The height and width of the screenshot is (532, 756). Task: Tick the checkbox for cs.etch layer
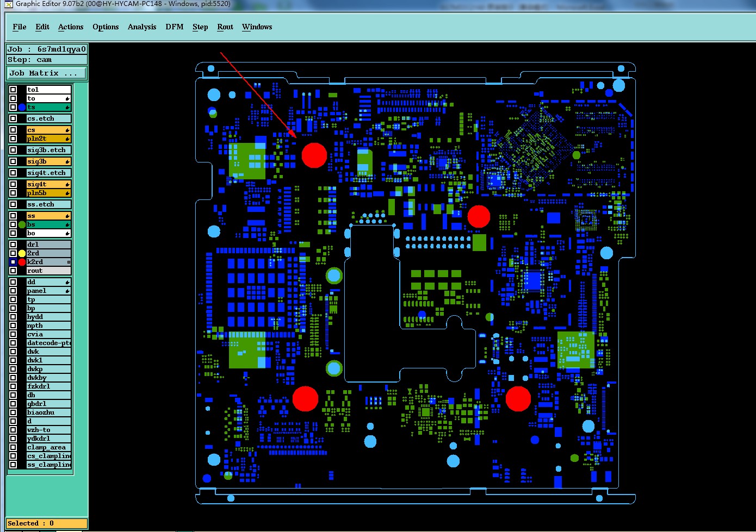click(13, 118)
